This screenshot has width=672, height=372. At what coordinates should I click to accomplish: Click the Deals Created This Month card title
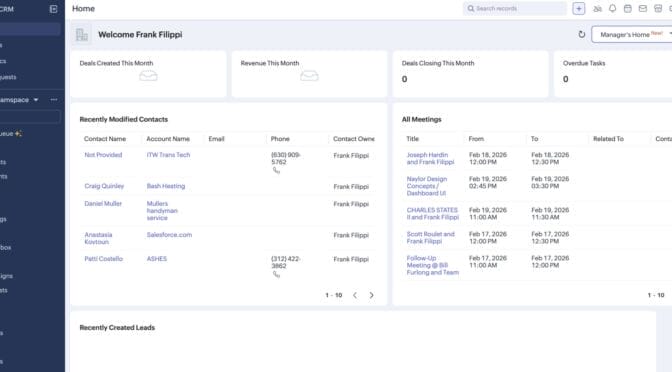116,63
